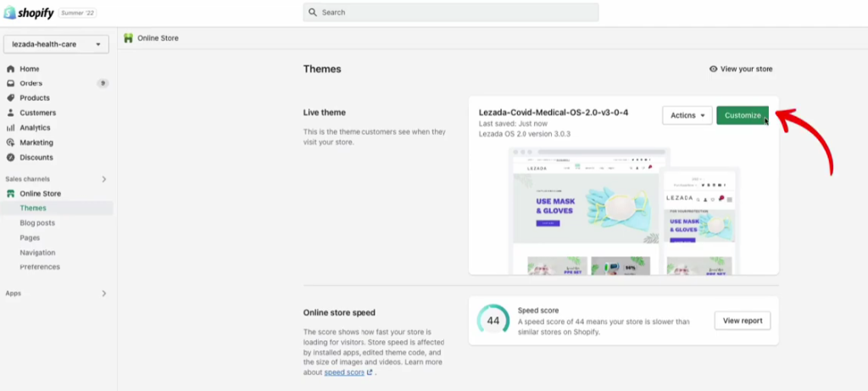Expand the Sales channels section chevron

(x=104, y=179)
